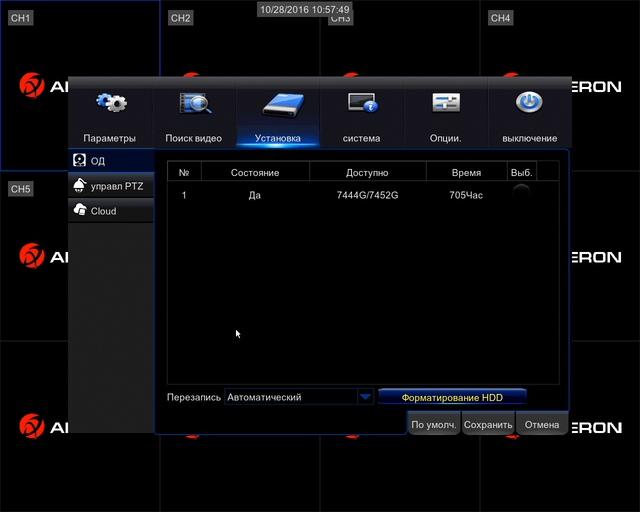Open Поиск видео magnifier icon

click(195, 103)
